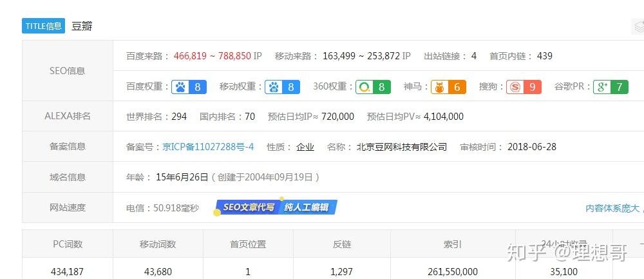Click the 索引 column header
The height and width of the screenshot is (279, 644).
coord(453,244)
